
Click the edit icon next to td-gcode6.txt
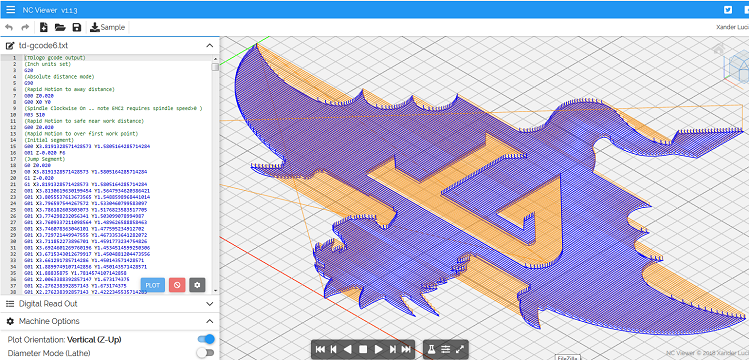point(10,46)
